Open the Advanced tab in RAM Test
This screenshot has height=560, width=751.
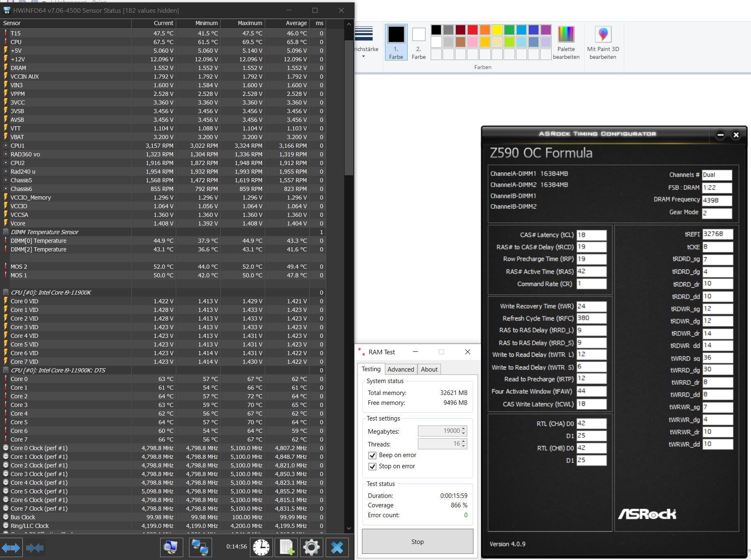pos(401,369)
